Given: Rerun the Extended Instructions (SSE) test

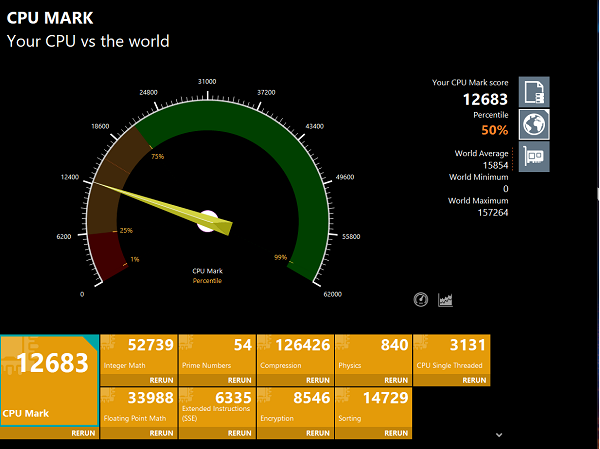Looking at the screenshot, I should [240, 433].
